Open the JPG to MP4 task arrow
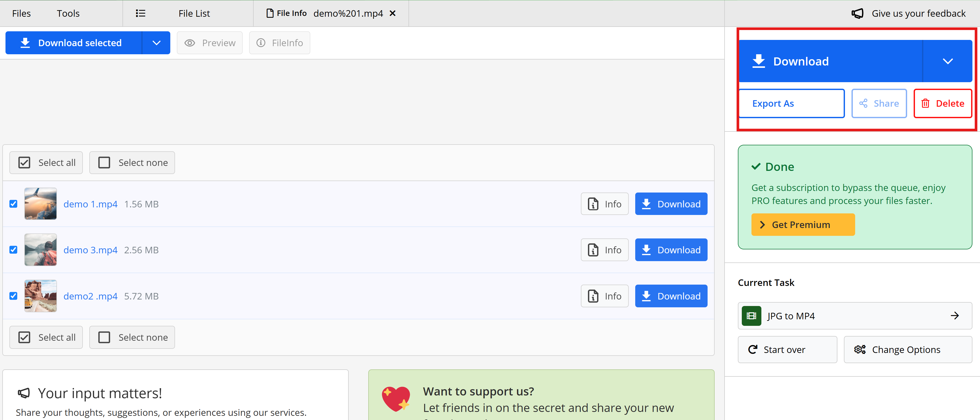 [x=954, y=316]
